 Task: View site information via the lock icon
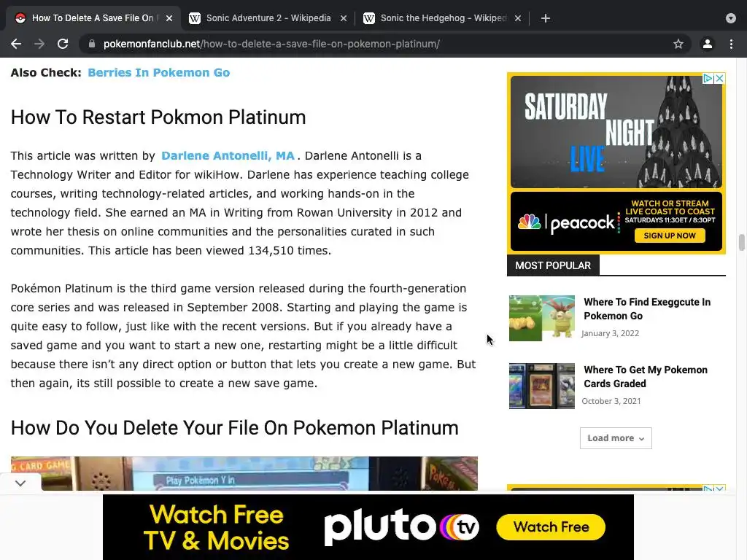click(x=92, y=44)
